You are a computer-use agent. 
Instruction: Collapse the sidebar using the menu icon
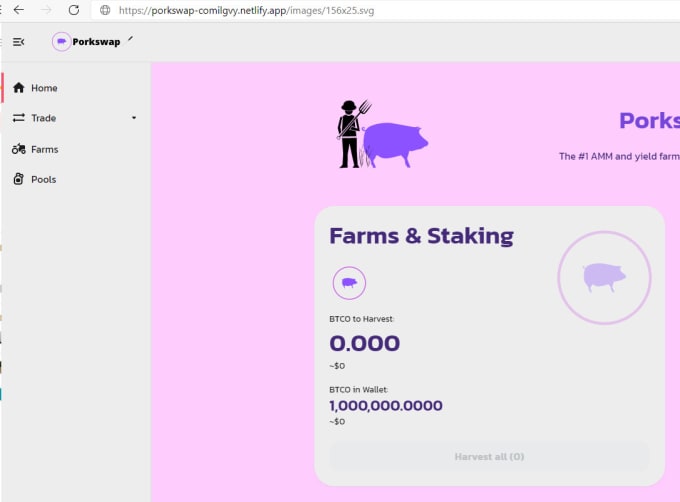18,42
